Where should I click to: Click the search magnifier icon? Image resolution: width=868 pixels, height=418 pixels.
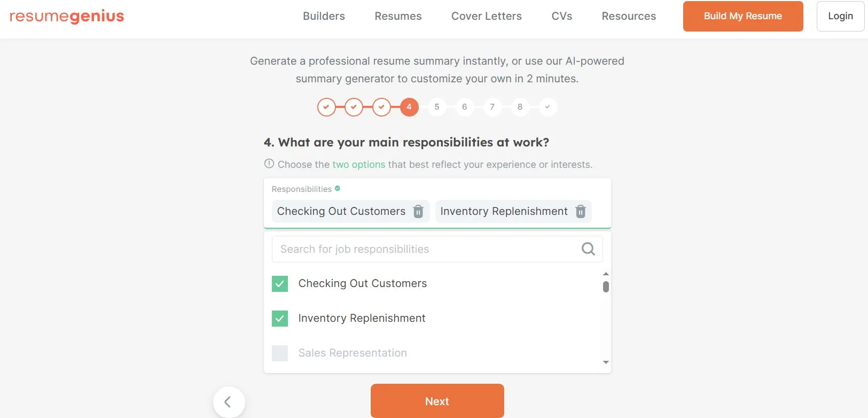[588, 249]
